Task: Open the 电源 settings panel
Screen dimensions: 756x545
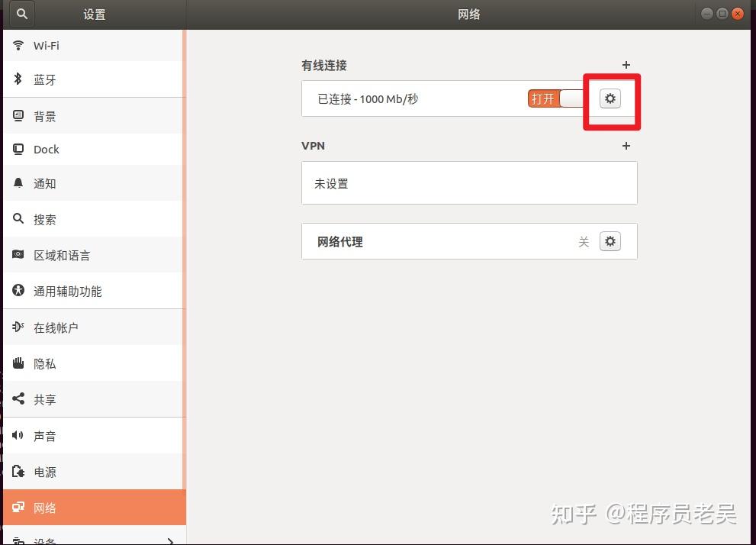Action: point(46,472)
